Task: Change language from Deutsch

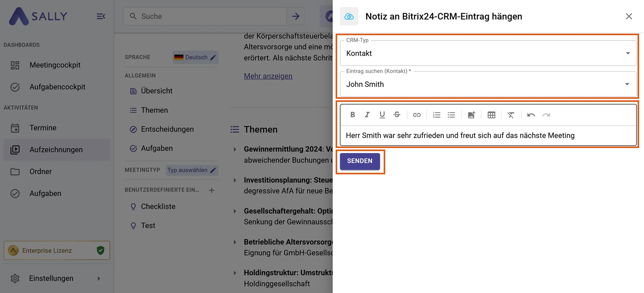Action: click(195, 57)
